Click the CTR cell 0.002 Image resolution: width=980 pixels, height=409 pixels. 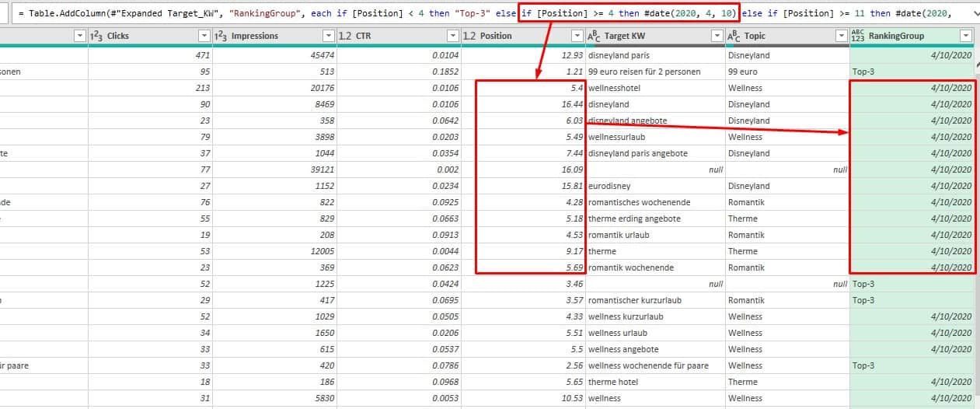pyautogui.click(x=398, y=170)
